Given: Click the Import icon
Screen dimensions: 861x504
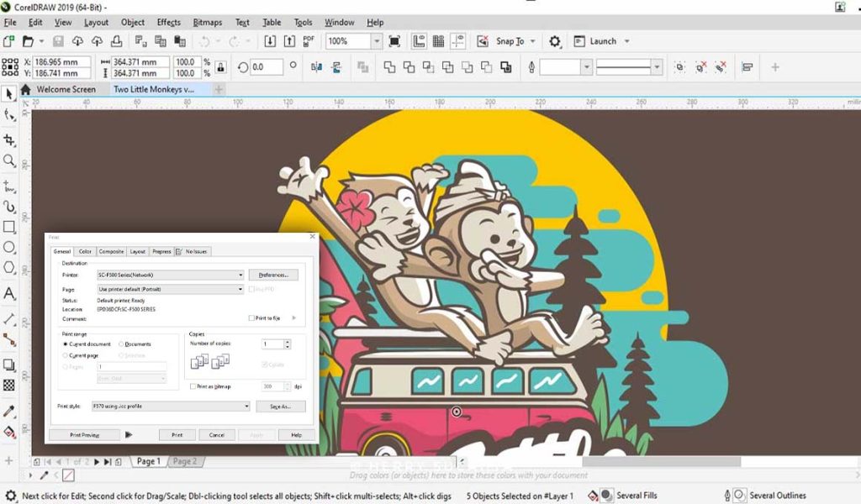Looking at the screenshot, I should (270, 41).
